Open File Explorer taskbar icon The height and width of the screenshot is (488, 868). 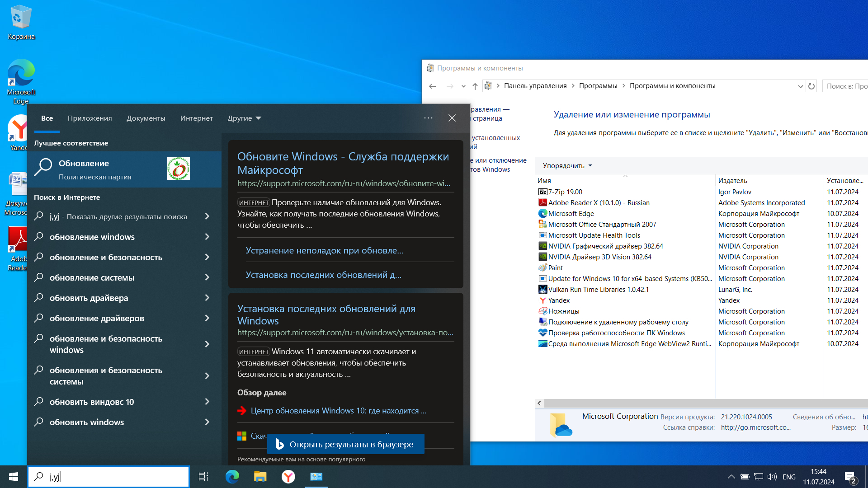click(x=260, y=477)
